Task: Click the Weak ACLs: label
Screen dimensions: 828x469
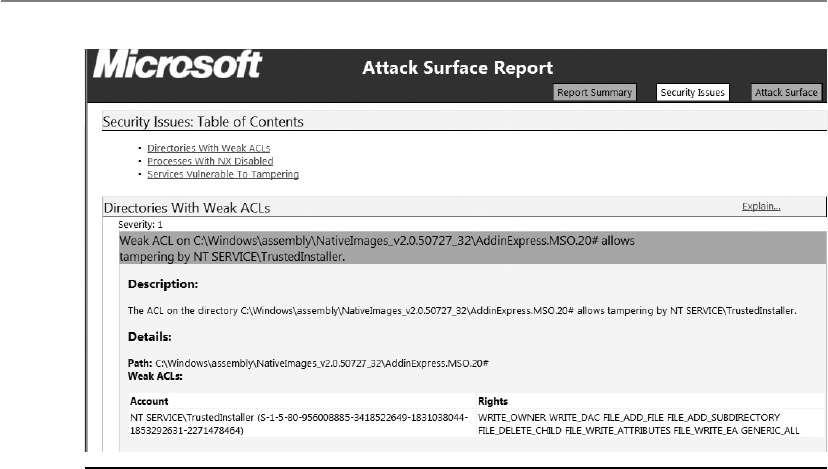Action: click(x=155, y=377)
